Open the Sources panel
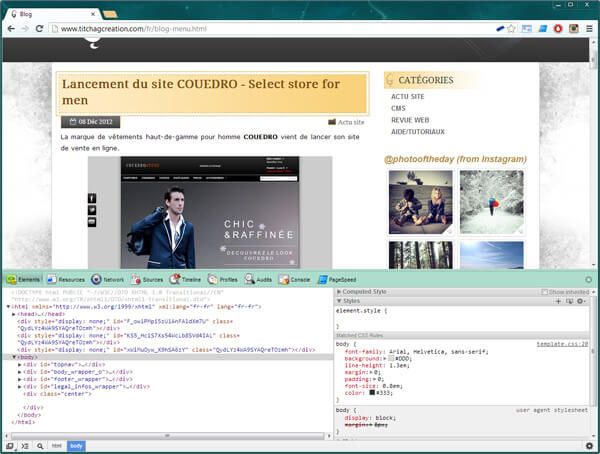Screen dimensions: 600x454 coord(147,279)
